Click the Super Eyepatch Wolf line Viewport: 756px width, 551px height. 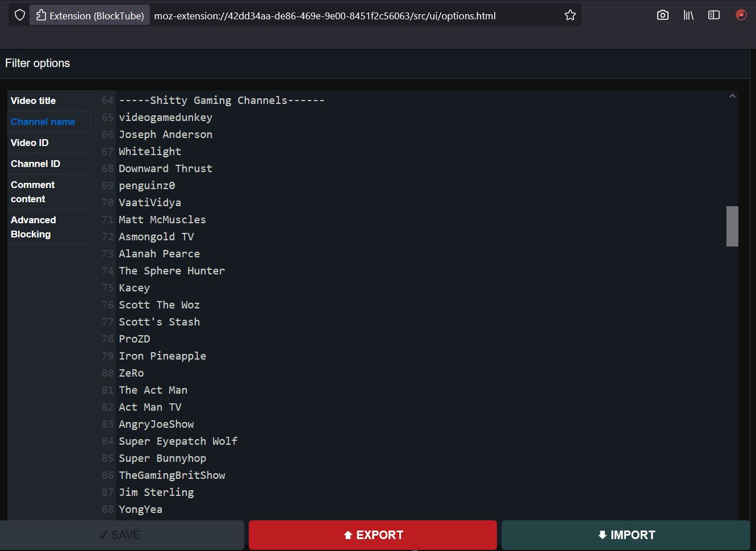pyautogui.click(x=178, y=441)
